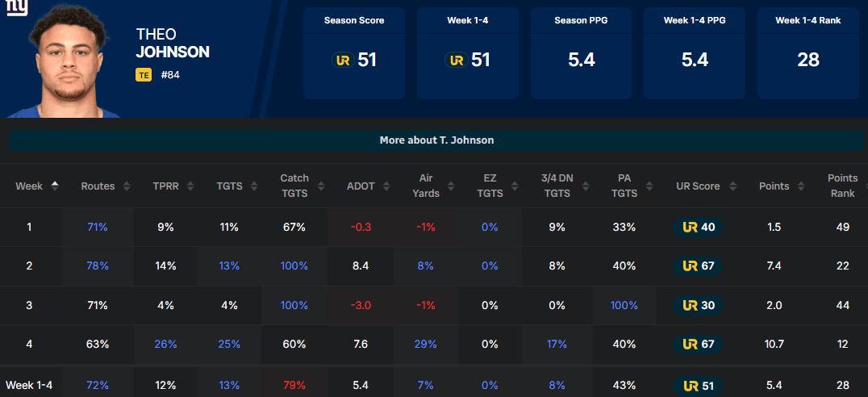868x397 pixels.
Task: Click the Giants team logo
Action: (x=16, y=8)
